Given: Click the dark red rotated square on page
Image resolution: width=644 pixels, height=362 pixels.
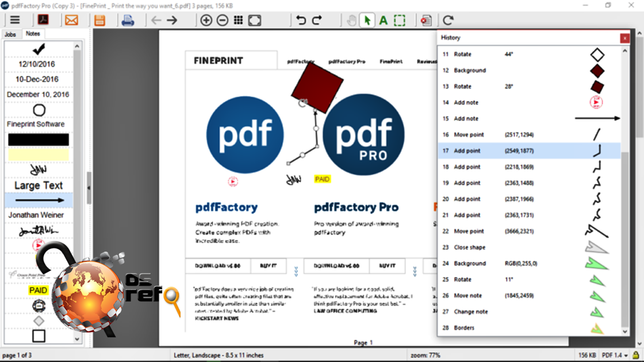Looking at the screenshot, I should 317,87.
